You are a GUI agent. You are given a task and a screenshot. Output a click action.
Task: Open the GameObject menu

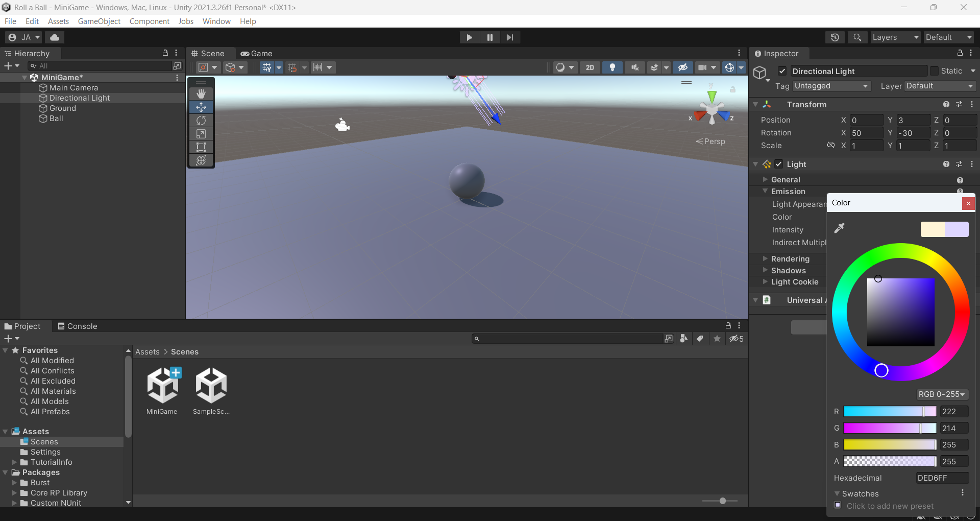tap(99, 21)
